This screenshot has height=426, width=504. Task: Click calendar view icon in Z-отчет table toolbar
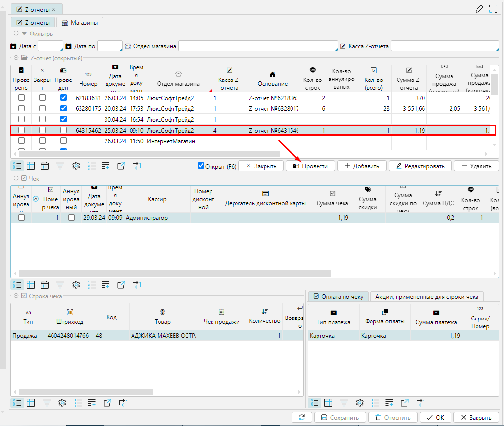pos(45,166)
